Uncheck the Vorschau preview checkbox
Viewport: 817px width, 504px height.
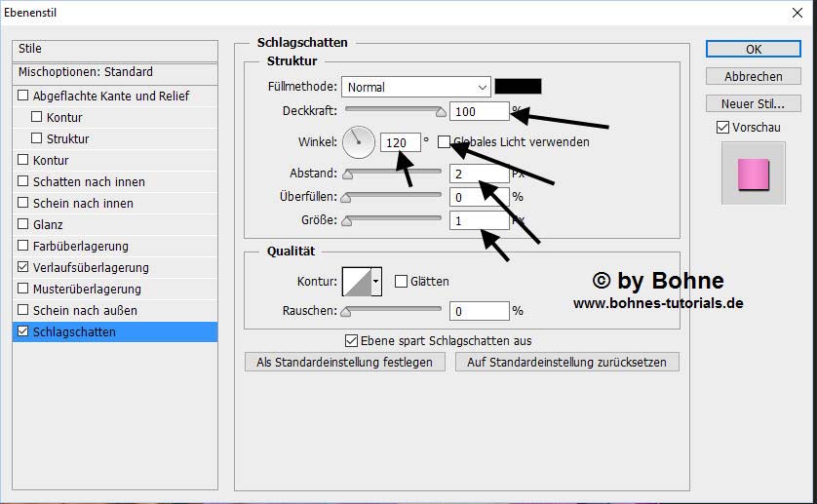coord(722,128)
